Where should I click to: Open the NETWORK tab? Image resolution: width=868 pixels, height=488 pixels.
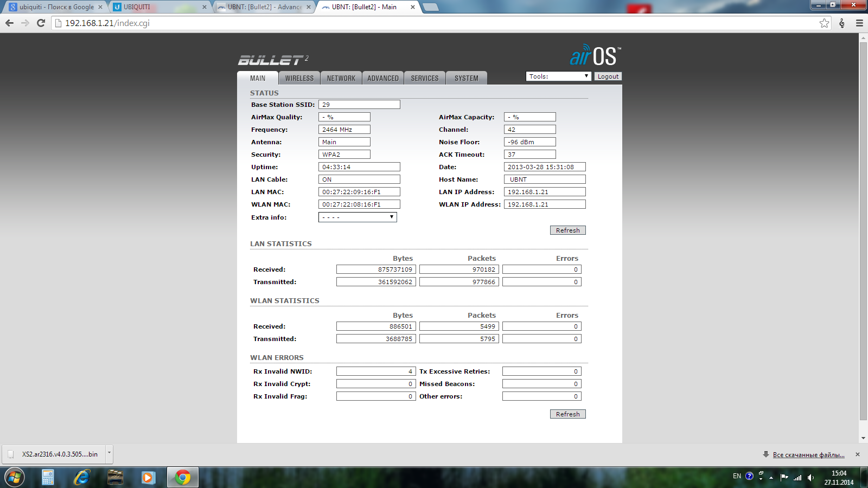(x=341, y=78)
